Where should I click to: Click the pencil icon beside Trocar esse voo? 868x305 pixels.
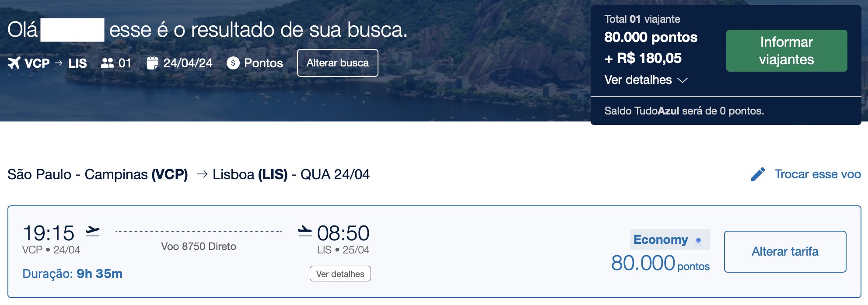(758, 174)
